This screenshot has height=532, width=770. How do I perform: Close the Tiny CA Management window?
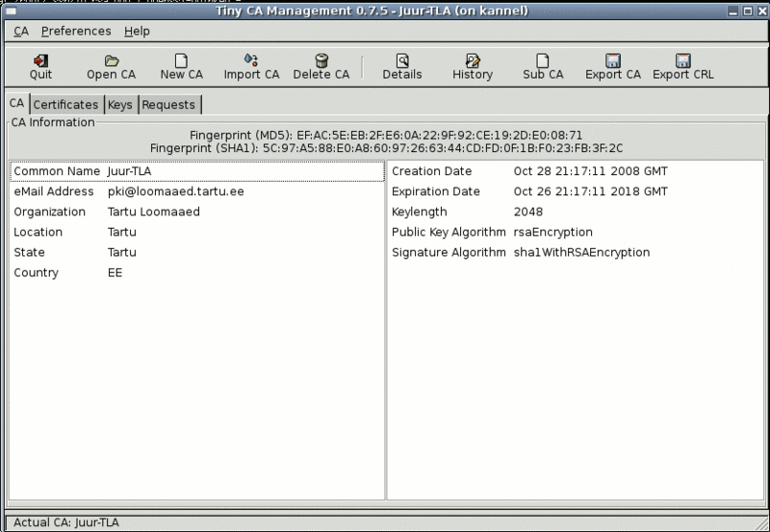coord(762,11)
